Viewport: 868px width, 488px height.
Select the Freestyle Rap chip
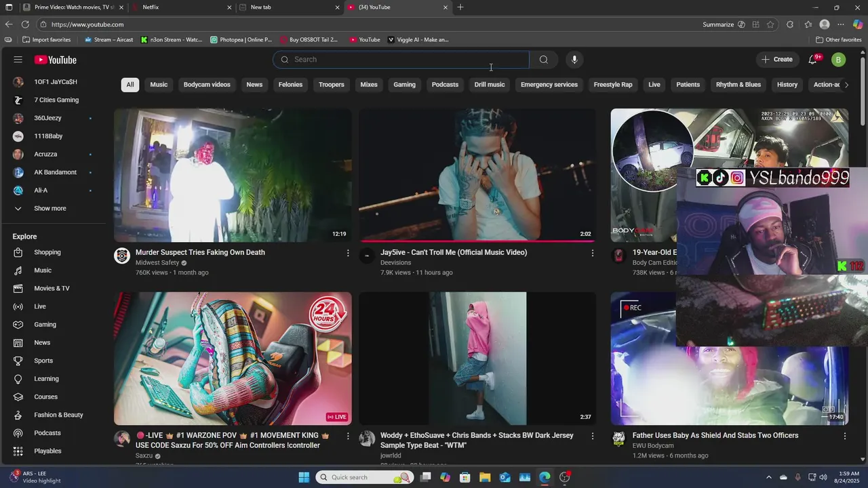pos(613,85)
